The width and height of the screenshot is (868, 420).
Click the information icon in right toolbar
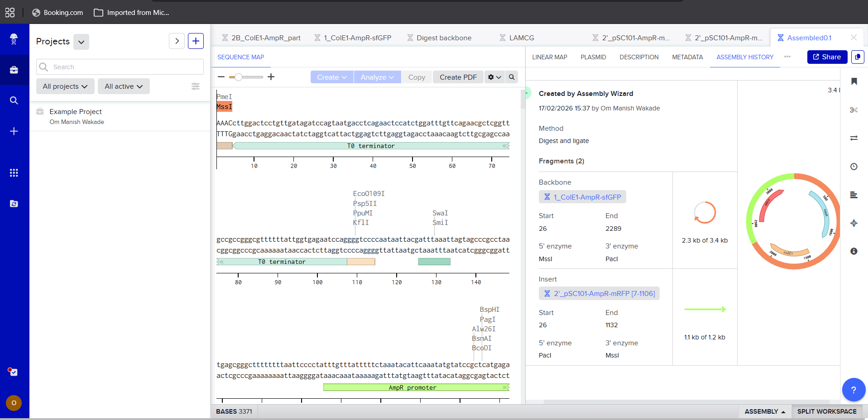click(854, 251)
